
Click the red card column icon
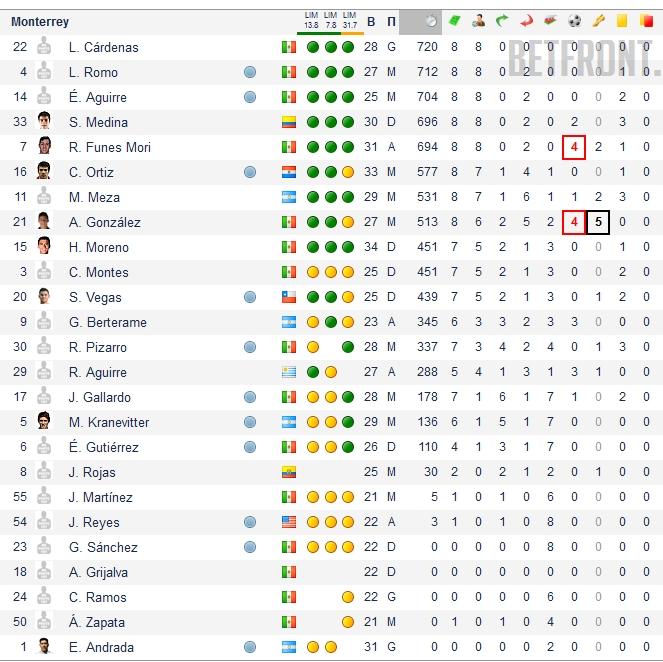647,21
